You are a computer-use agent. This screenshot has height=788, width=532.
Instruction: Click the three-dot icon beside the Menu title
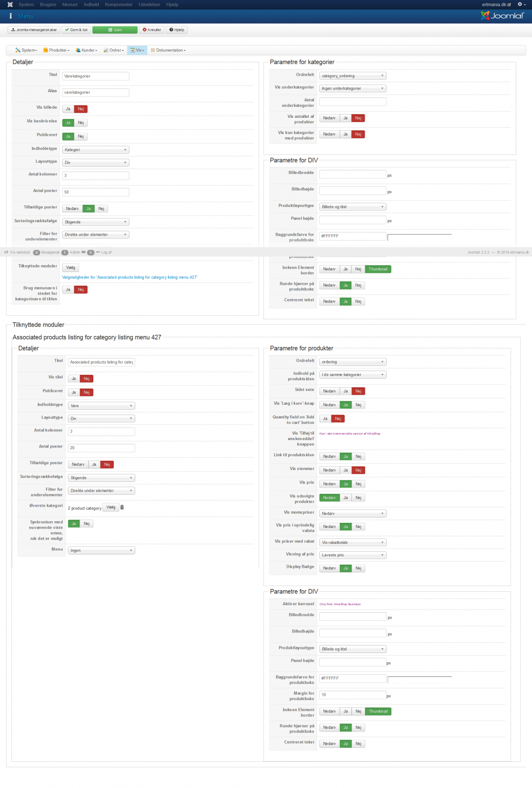tap(11, 16)
